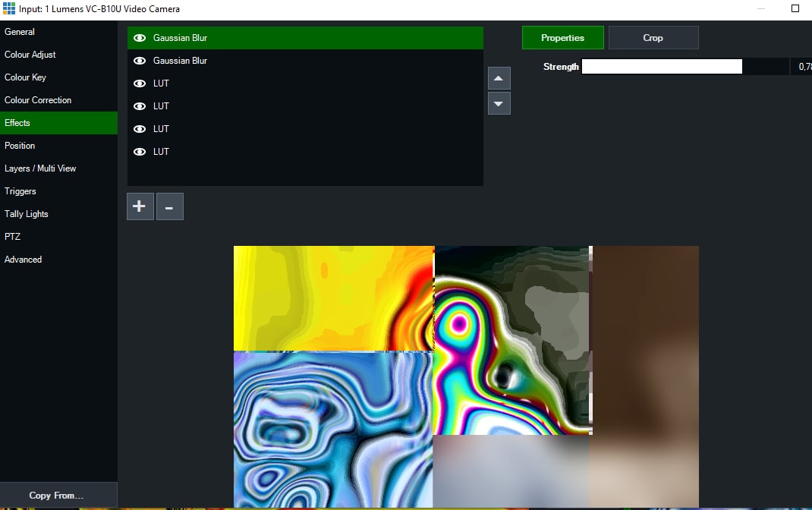Toggle the third LUT visibility eye
The image size is (812, 510).
point(140,129)
